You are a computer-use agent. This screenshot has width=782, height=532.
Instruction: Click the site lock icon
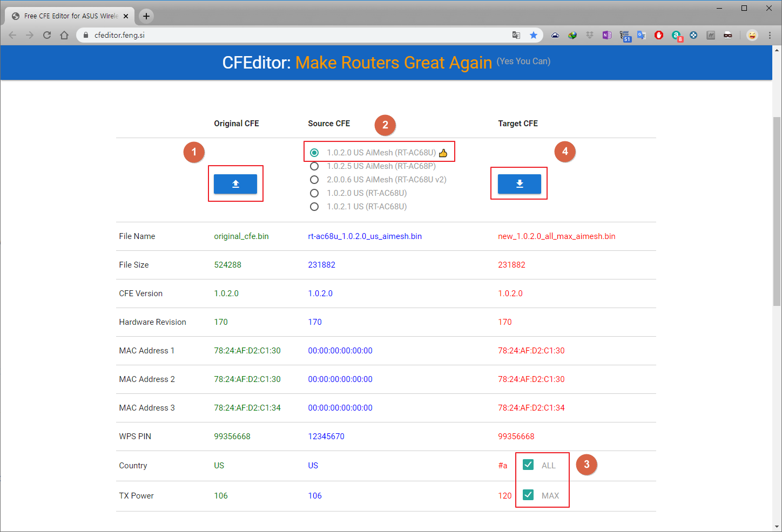click(x=86, y=35)
